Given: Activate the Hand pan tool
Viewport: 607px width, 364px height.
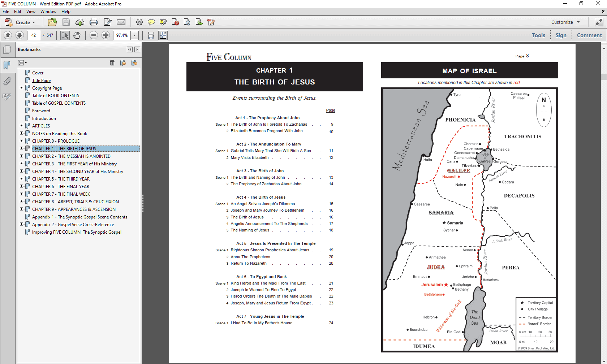Looking at the screenshot, I should pyautogui.click(x=77, y=35).
